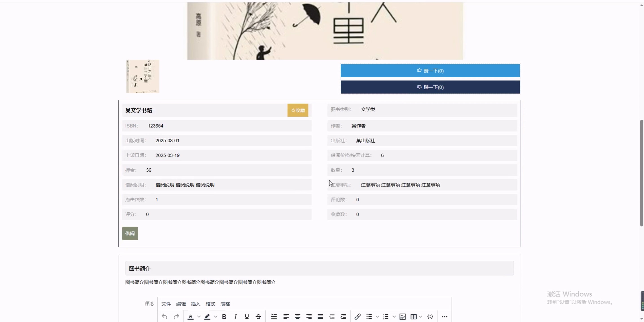Expand the table insert dropdown arrow
The height and width of the screenshot is (322, 644).
coord(421,317)
